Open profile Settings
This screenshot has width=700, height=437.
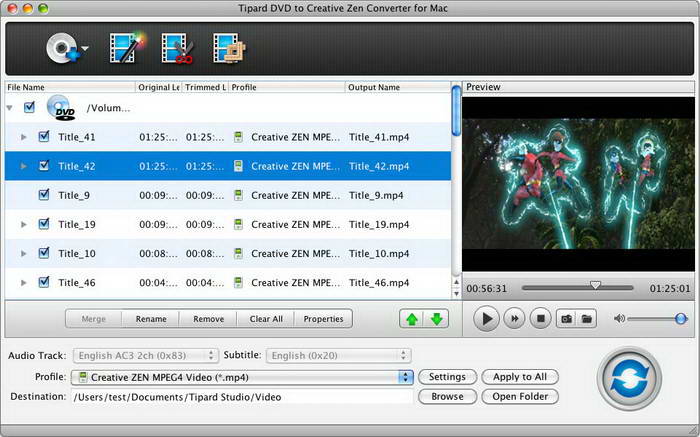447,377
